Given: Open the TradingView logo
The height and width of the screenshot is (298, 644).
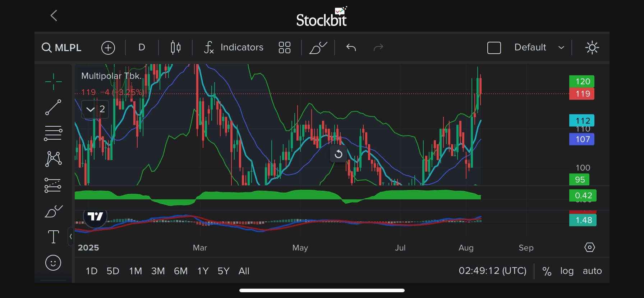Looking at the screenshot, I should [x=95, y=217].
